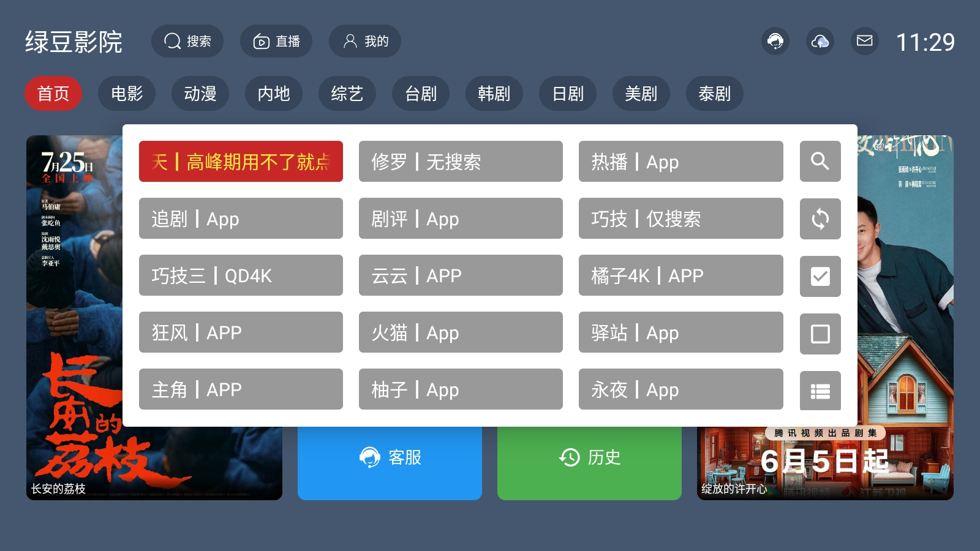The width and height of the screenshot is (980, 551).
Task: Open 我的 profile section at the top
Action: pyautogui.click(x=365, y=41)
